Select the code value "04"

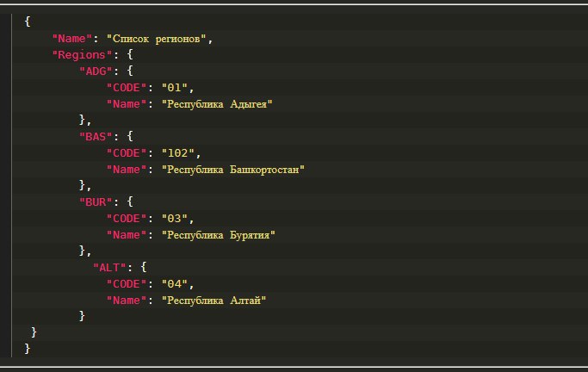[x=175, y=284]
